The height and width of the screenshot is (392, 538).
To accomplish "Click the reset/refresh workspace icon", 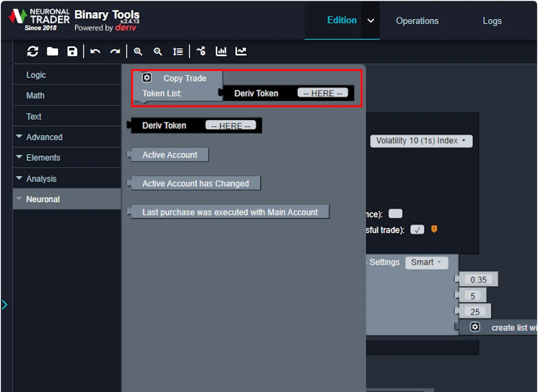I will [x=33, y=52].
